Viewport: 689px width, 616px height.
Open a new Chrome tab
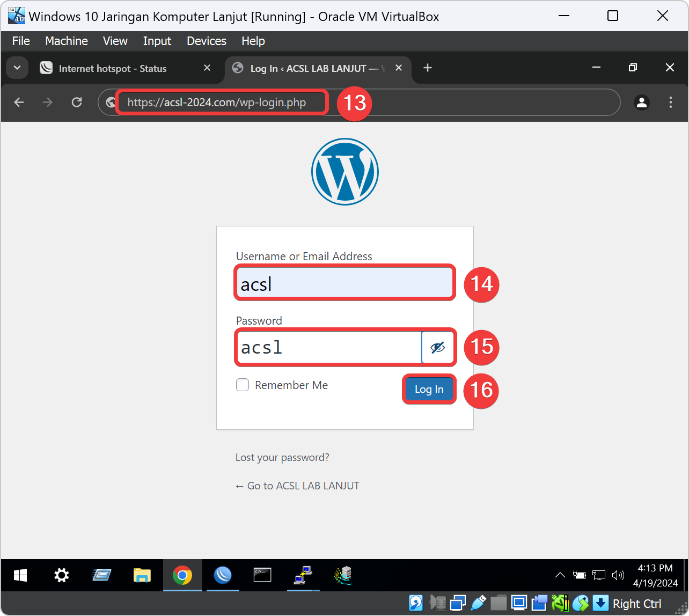click(x=428, y=68)
